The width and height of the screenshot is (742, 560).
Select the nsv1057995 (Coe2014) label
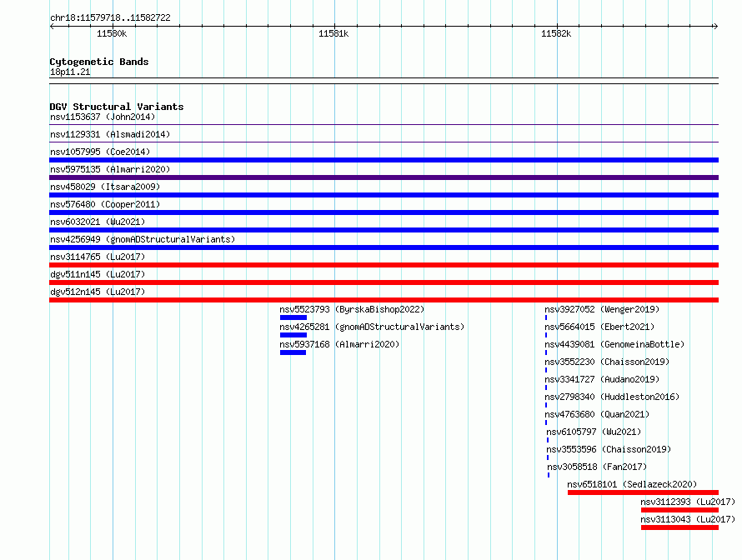point(100,152)
